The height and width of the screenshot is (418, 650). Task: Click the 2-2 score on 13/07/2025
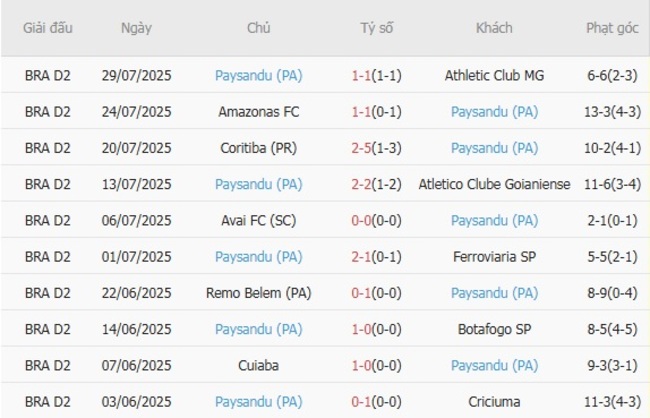click(x=362, y=184)
